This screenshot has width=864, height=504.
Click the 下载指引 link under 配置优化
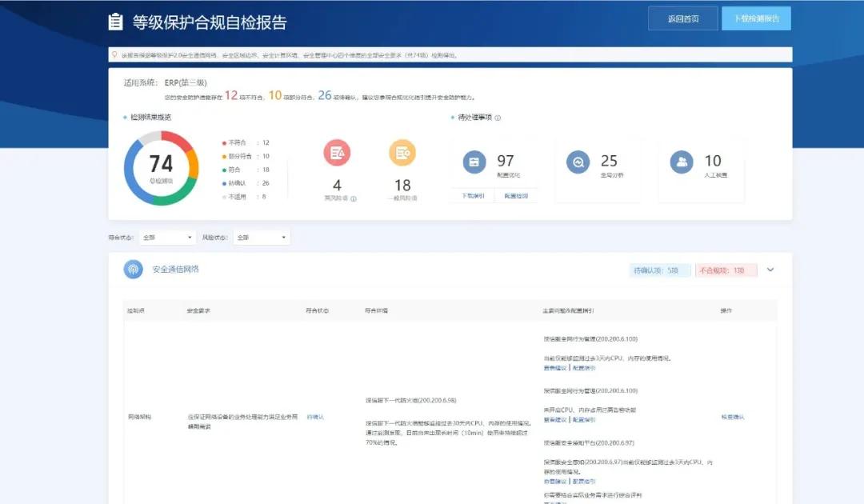(x=473, y=196)
